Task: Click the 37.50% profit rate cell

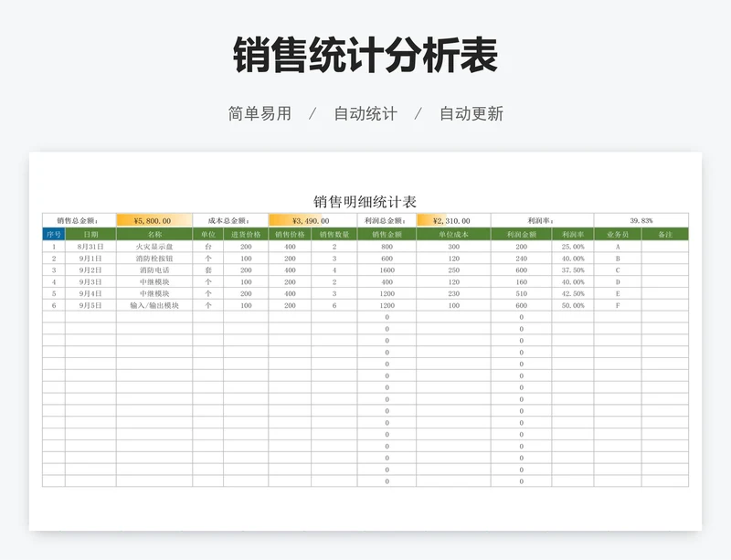Action: point(573,270)
